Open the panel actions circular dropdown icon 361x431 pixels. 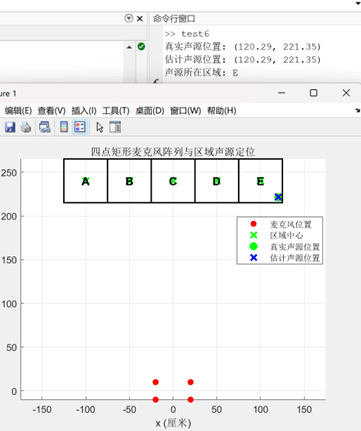coord(129,18)
